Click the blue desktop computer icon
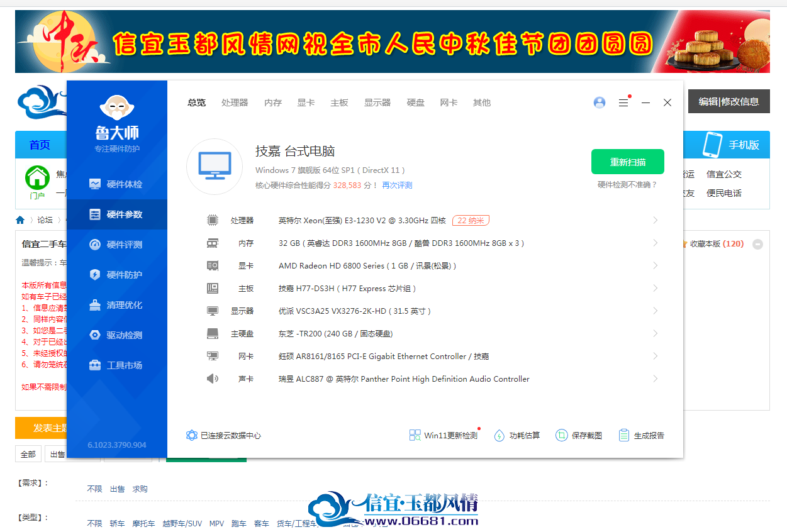Image resolution: width=787 pixels, height=532 pixels. pos(215,167)
